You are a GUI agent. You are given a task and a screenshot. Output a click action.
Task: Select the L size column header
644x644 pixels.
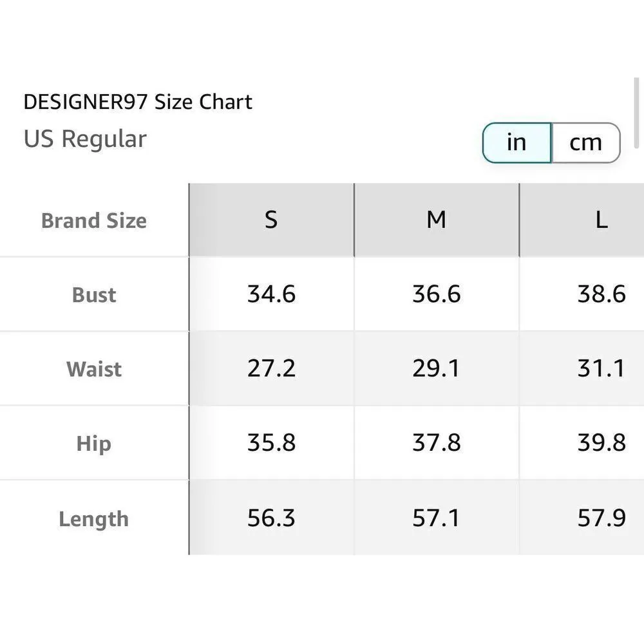point(601,220)
